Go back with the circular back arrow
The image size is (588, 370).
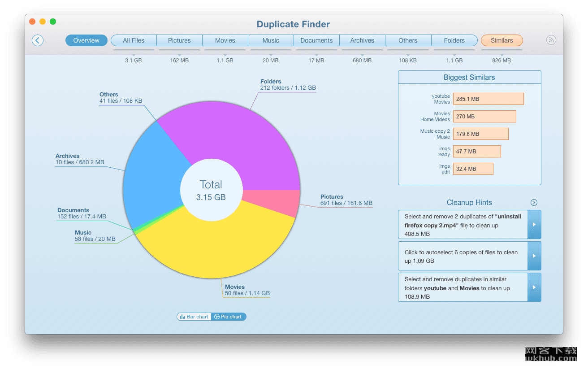38,40
